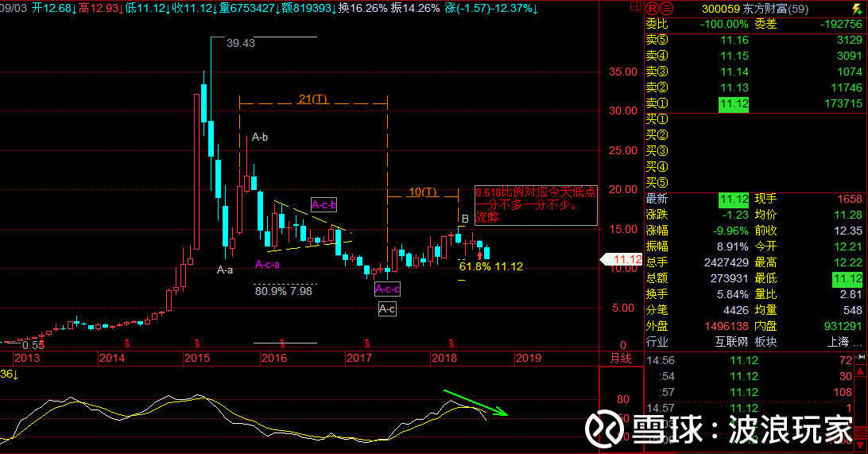Click the 36↓ indicator value label
868x454 pixels.
click(10, 374)
